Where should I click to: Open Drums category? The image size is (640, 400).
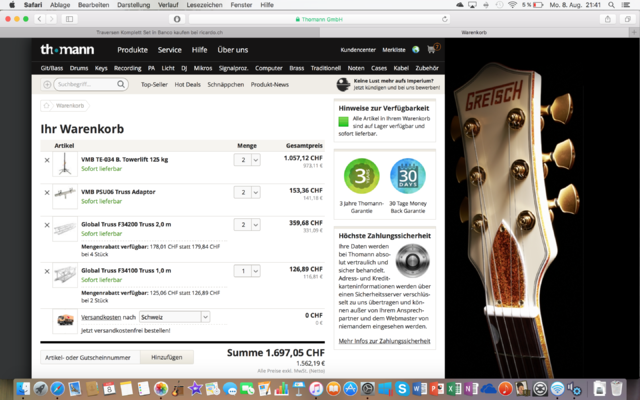pos(79,68)
